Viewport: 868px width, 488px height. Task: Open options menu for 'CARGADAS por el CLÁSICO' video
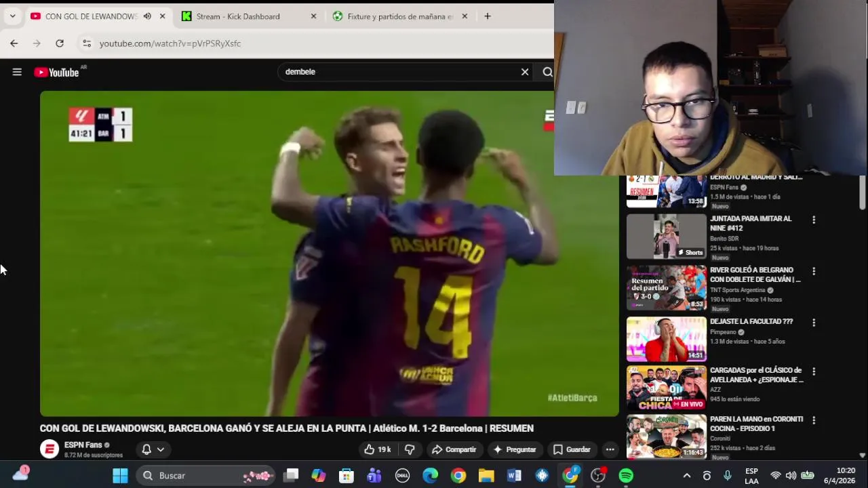click(814, 371)
